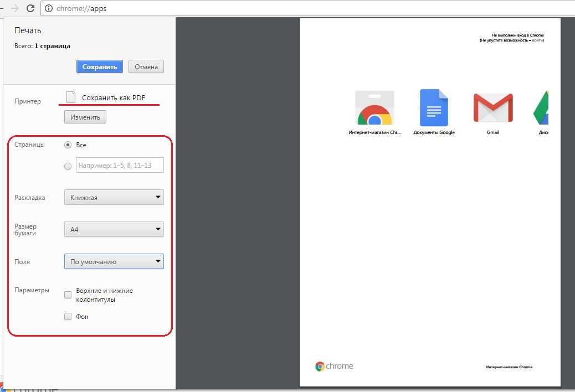The height and width of the screenshot is (392, 575).
Task: Click the site info icon in address bar
Action: coord(48,8)
